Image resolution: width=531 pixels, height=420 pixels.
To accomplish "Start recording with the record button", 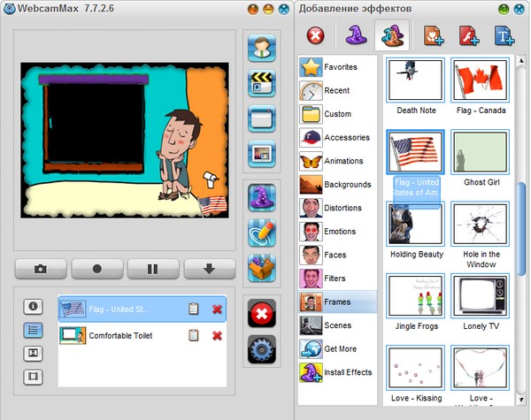I will (x=96, y=269).
